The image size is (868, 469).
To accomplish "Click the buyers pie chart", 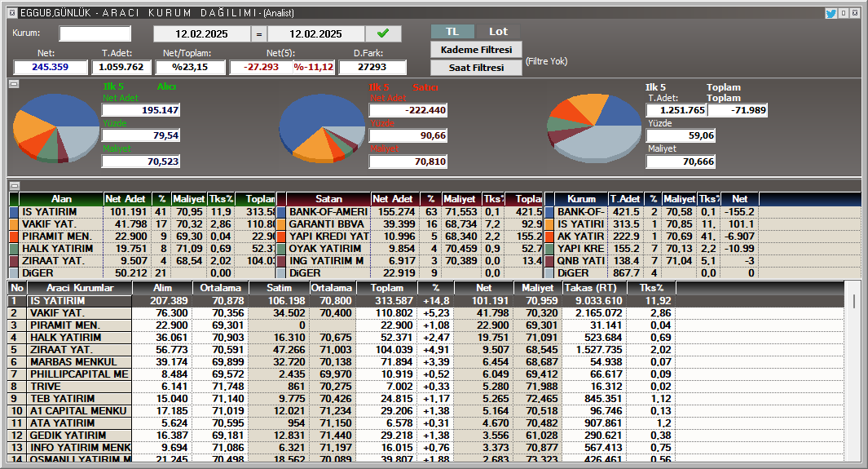I will click(56, 127).
